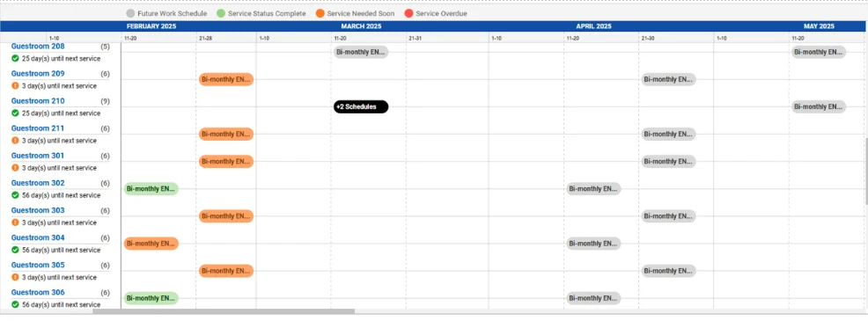
Task: Open the +2 Schedules badge for Guestroom 210
Action: click(x=361, y=106)
